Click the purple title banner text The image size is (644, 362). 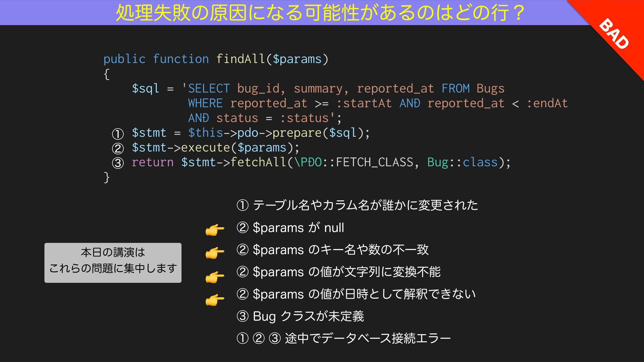320,13
